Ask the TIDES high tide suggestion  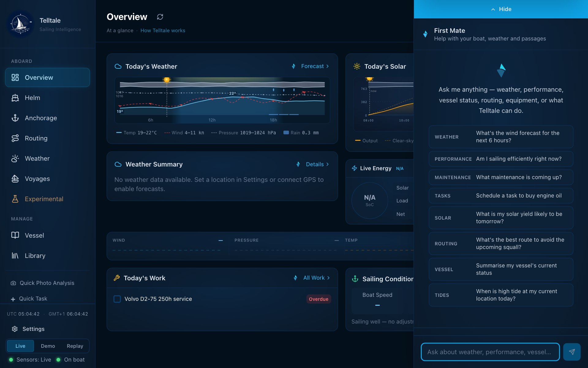501,295
